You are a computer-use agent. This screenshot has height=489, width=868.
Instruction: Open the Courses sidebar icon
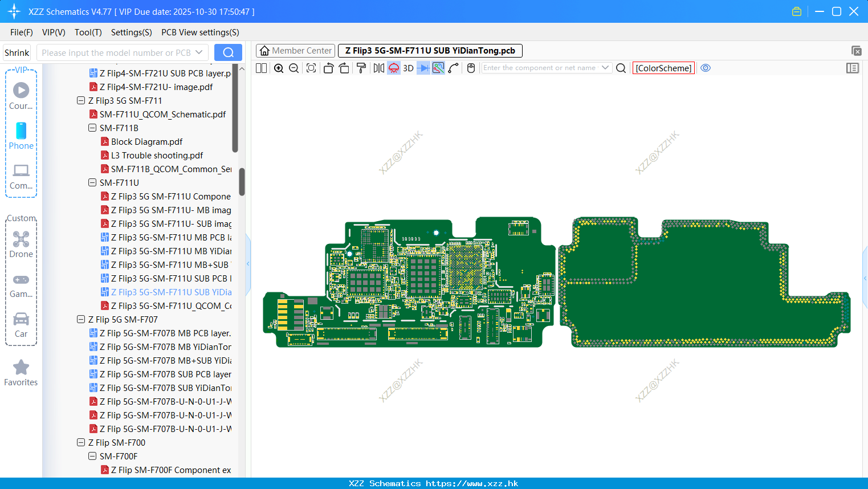[21, 96]
